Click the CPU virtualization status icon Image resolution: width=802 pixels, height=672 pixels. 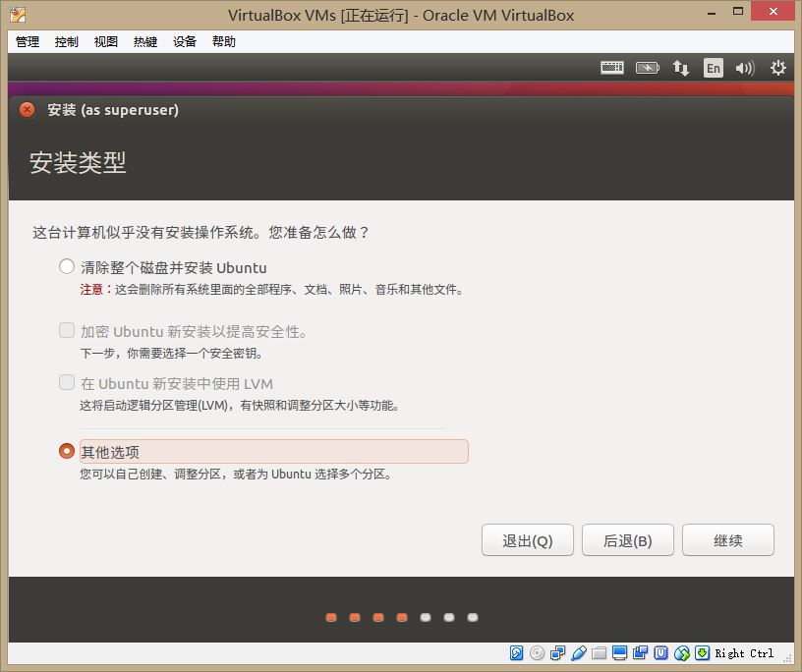[x=660, y=653]
